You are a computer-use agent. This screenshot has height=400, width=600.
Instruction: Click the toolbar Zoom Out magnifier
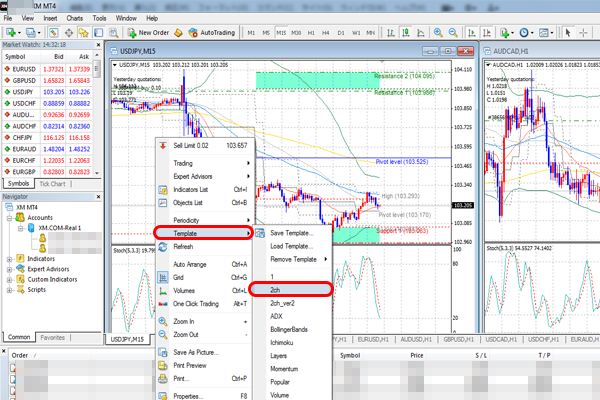(x=453, y=33)
